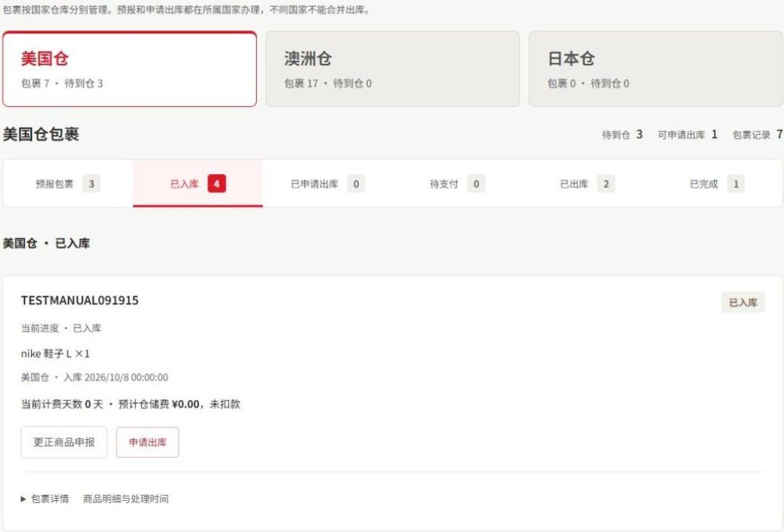Image resolution: width=784 pixels, height=532 pixels.
Task: Open the 预报包裹 tab
Action: [68, 184]
